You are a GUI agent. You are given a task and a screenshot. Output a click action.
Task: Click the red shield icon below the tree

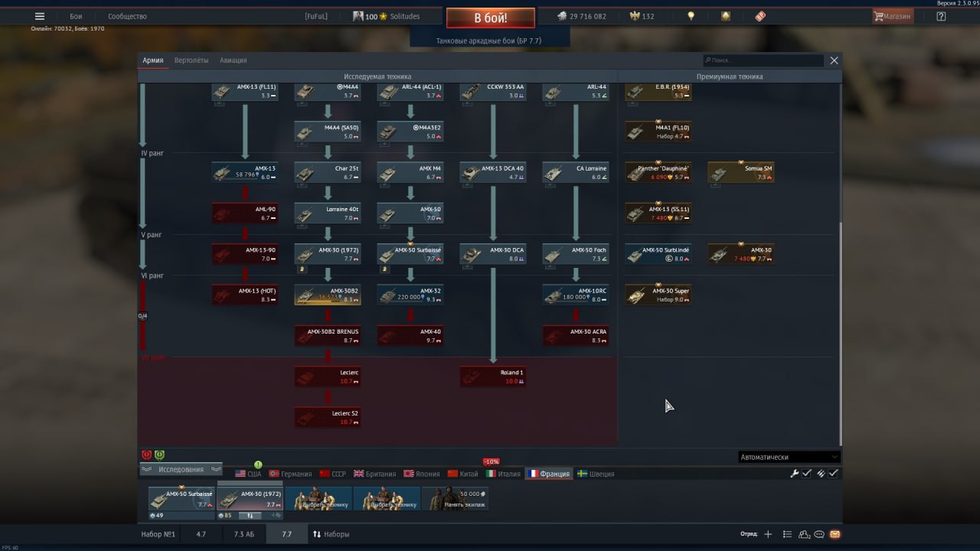coord(147,455)
